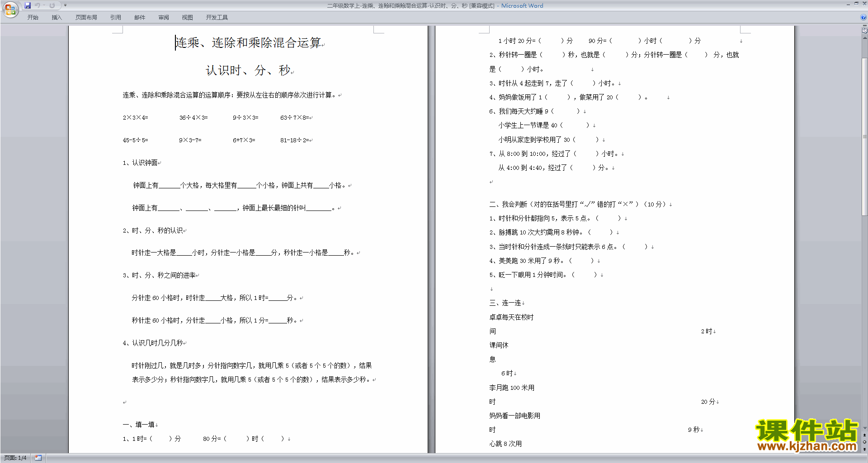Save the document from Quick Access toolbar

pyautogui.click(x=28, y=5)
